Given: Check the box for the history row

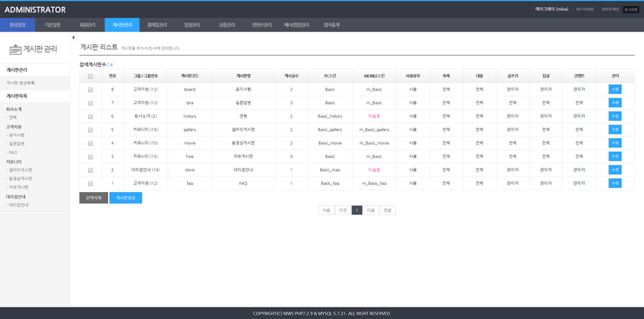Looking at the screenshot, I should tap(91, 116).
